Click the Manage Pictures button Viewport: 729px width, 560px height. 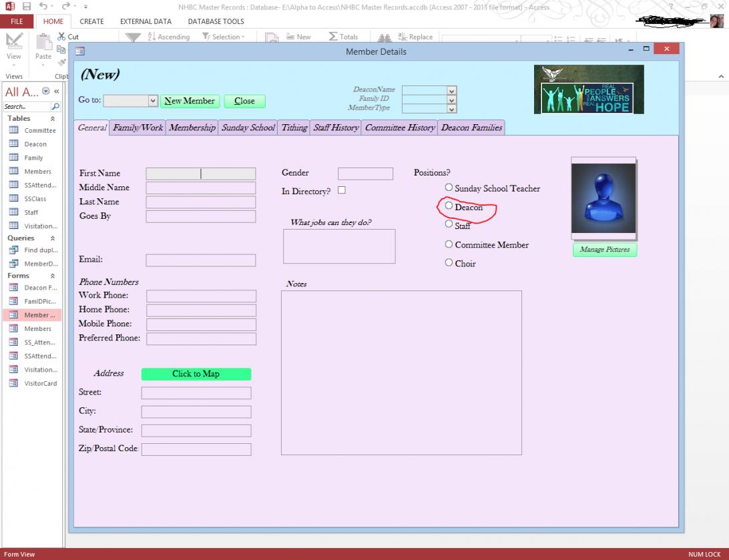click(x=604, y=250)
